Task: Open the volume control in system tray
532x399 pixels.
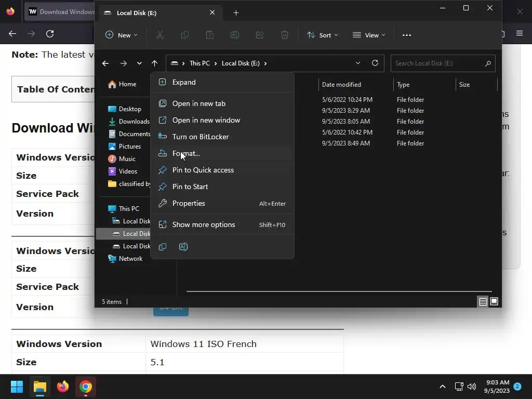Action: (471, 387)
